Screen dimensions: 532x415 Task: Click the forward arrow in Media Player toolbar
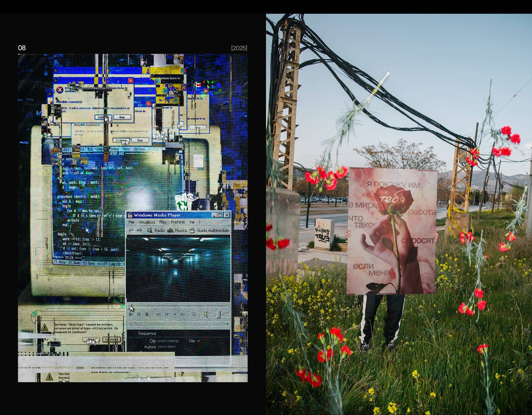[140, 230]
